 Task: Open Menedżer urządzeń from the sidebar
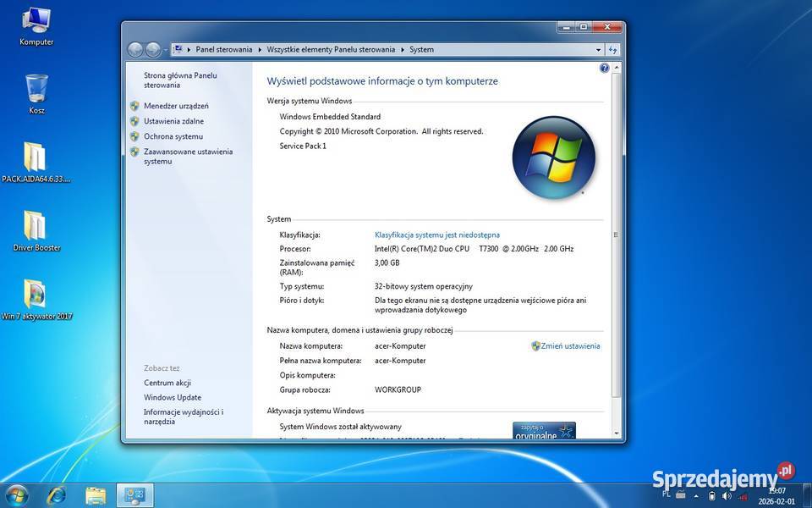(177, 106)
